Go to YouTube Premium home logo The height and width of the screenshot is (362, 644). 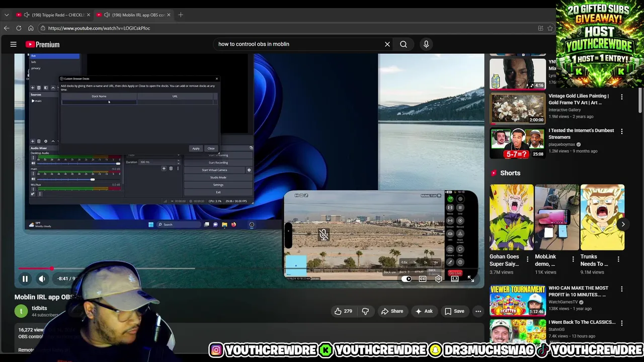(42, 44)
